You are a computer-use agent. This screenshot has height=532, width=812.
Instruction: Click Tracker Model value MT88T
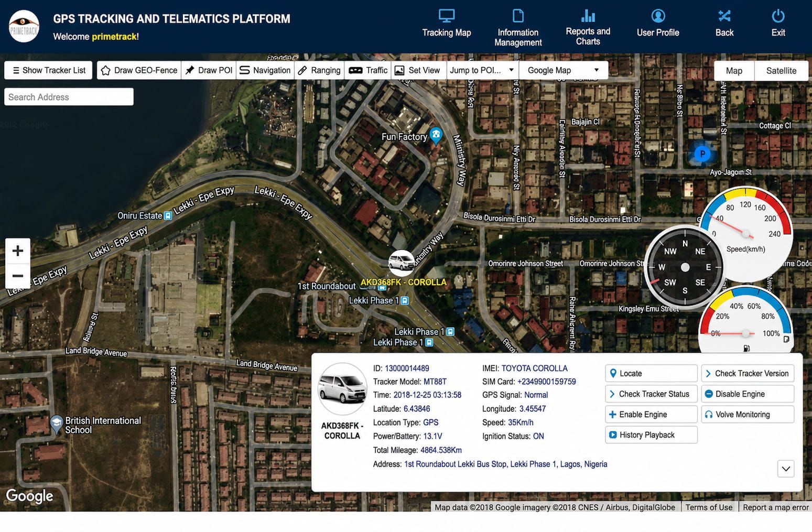435,382
